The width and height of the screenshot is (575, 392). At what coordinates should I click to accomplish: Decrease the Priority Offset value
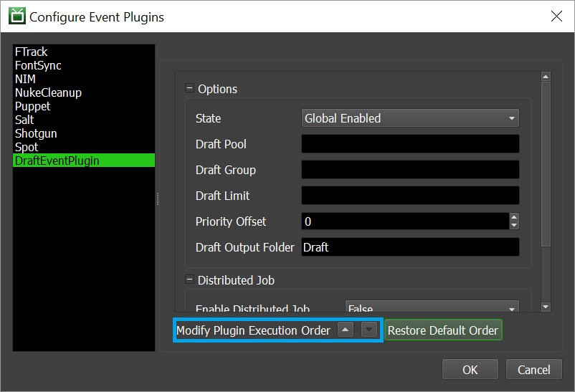514,225
